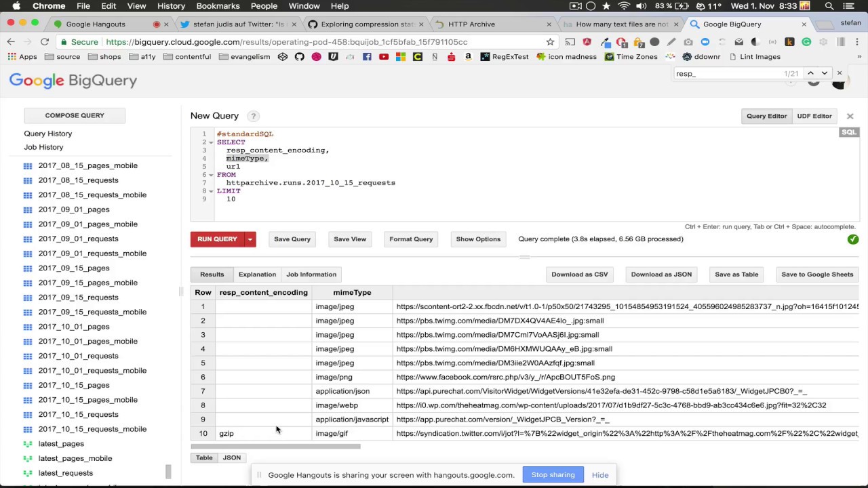
Task: Bookmark this page with the star icon
Action: 550,41
